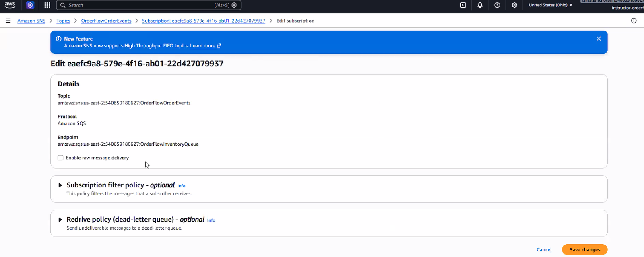Focus the AWS search field
644x257 pixels.
[149, 5]
